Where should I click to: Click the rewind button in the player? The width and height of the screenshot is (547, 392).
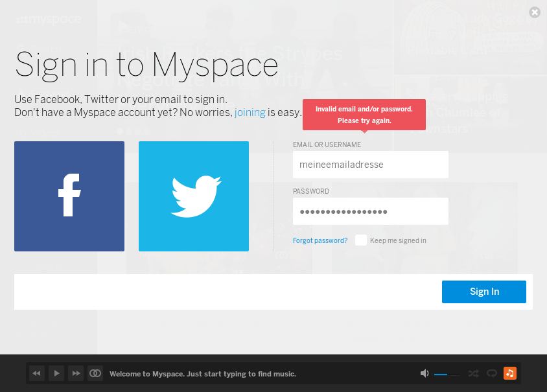click(x=37, y=373)
